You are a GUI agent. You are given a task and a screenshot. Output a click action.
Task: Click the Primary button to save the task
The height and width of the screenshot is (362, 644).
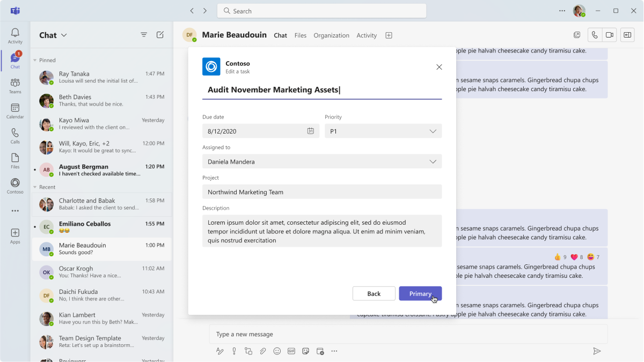click(x=420, y=293)
